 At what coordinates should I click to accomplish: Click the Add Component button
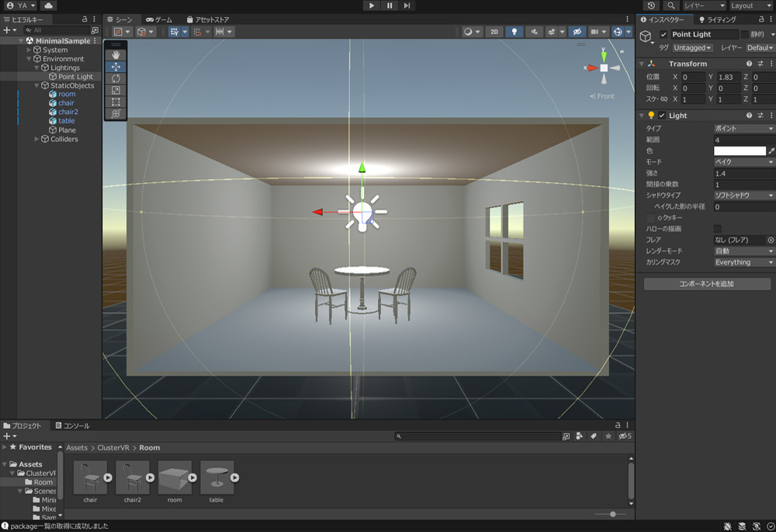(705, 284)
